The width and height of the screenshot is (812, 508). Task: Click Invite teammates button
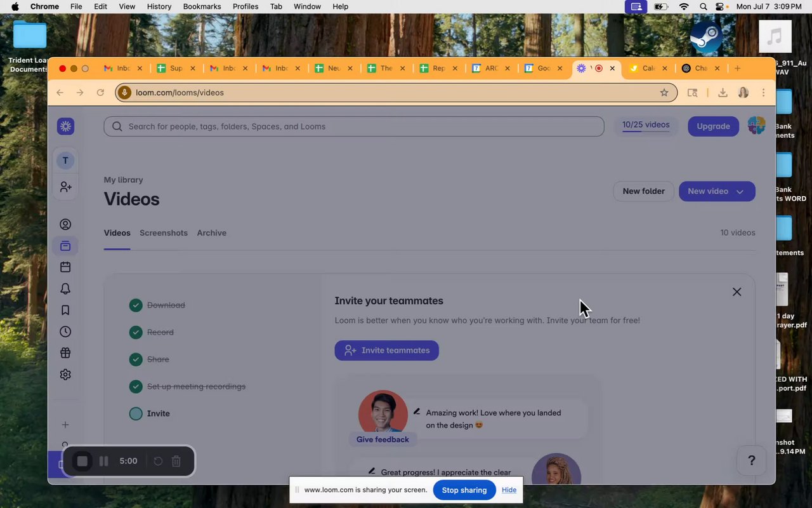(387, 351)
